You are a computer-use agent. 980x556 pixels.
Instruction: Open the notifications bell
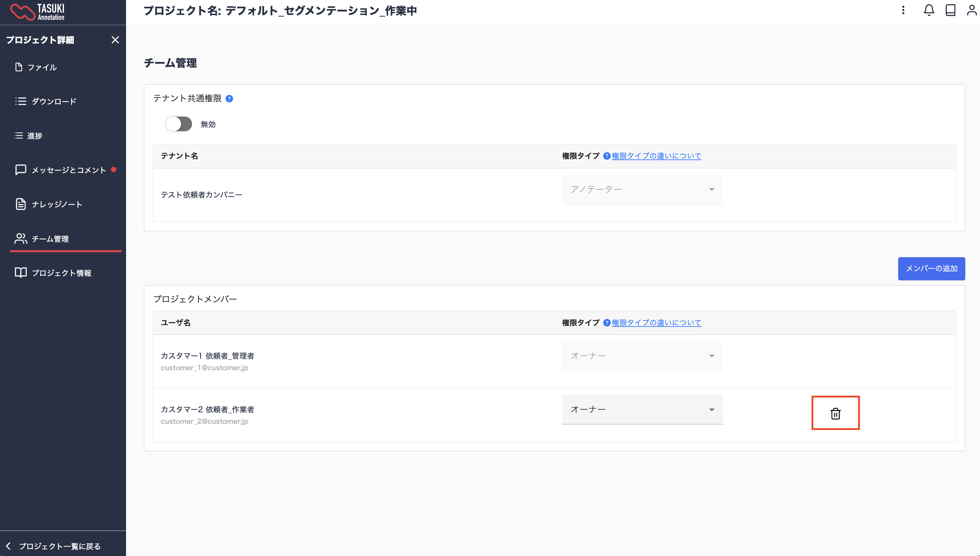[x=929, y=10]
